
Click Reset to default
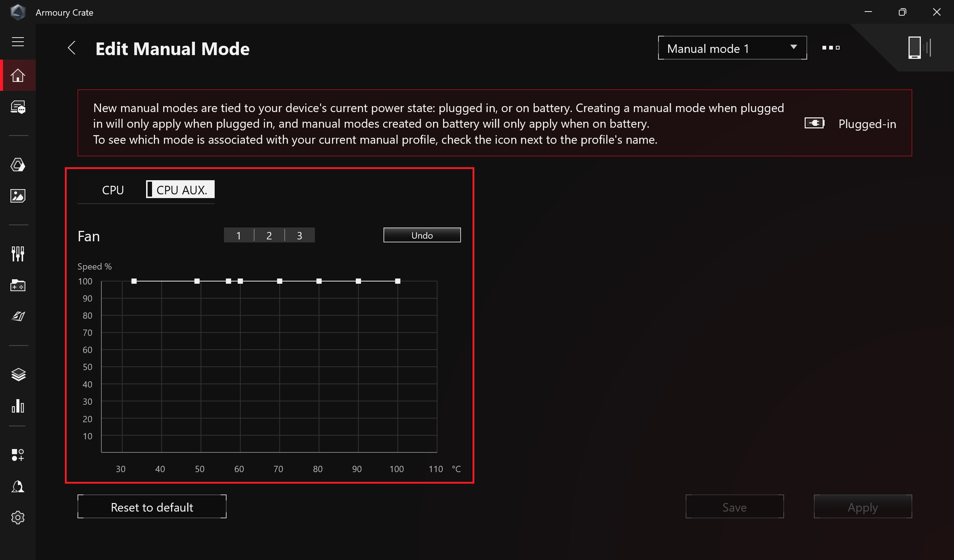(152, 506)
